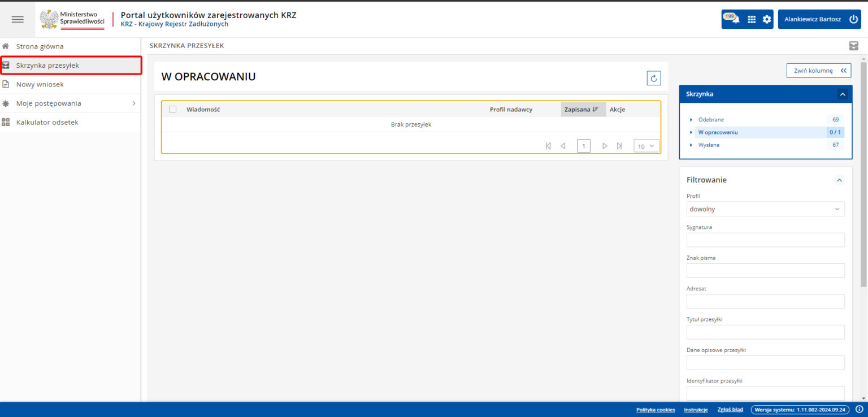Click the Znak pisma input field
Viewport: 868px width, 417px height.
(766, 271)
